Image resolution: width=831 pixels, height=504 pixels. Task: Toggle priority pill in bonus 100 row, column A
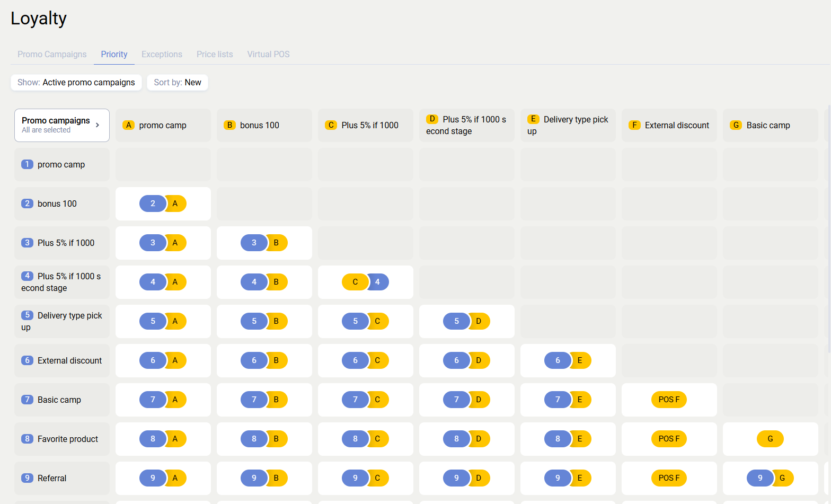[x=163, y=204]
